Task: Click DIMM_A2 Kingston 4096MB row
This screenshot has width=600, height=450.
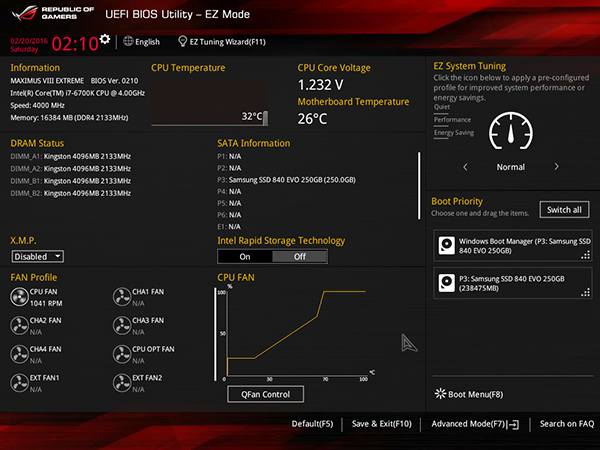Action: [x=70, y=168]
